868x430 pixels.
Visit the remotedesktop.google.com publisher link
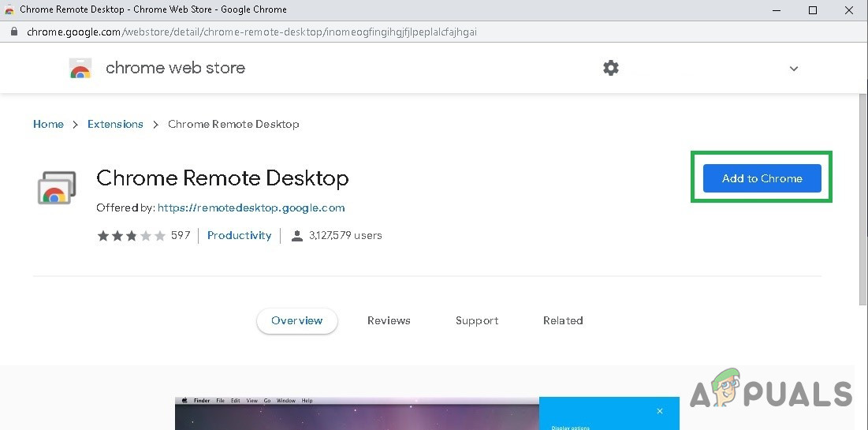[251, 208]
